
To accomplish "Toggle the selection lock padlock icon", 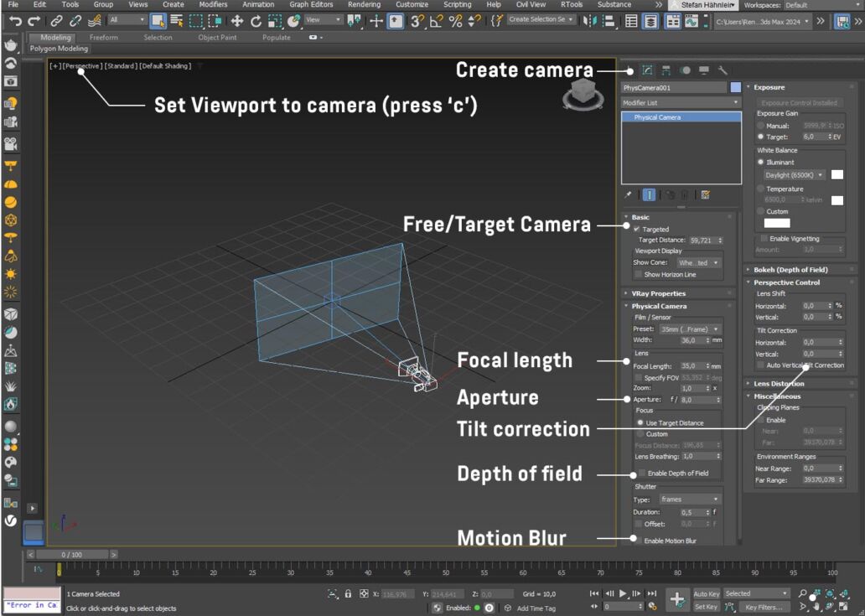I will (x=349, y=593).
